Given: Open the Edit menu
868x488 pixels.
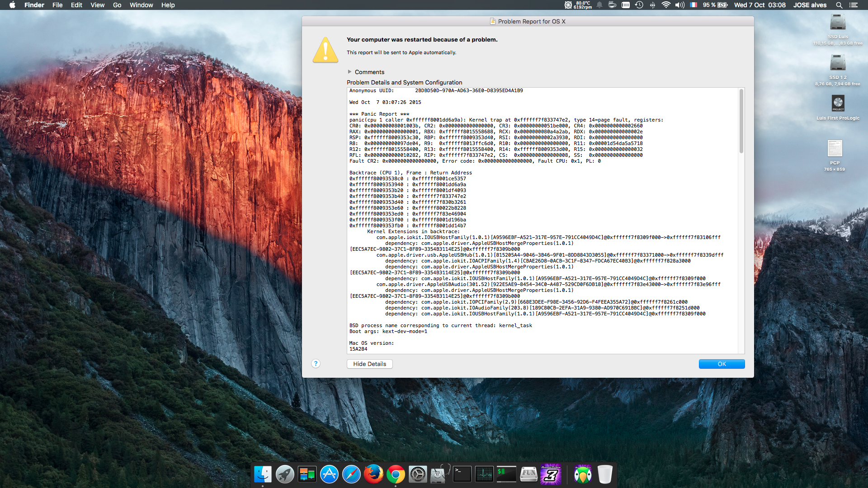Looking at the screenshot, I should pos(76,5).
